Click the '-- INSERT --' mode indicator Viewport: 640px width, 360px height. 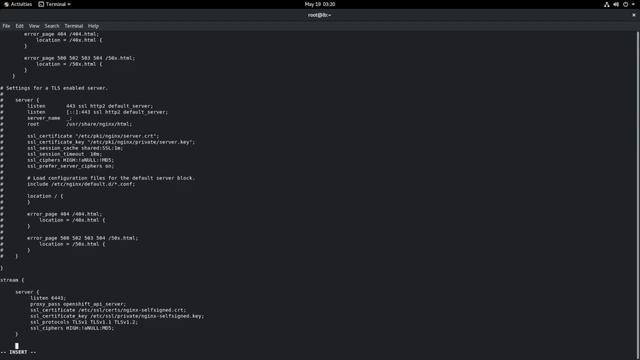tap(18, 352)
